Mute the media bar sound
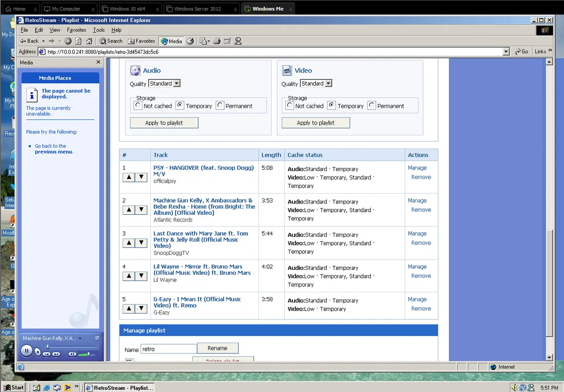564x392 pixels. pyautogui.click(x=72, y=354)
